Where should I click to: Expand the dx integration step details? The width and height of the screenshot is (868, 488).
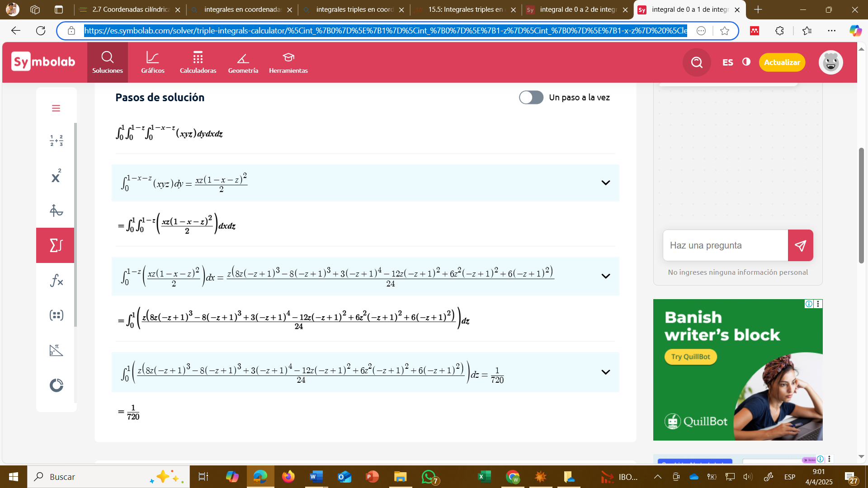605,276
